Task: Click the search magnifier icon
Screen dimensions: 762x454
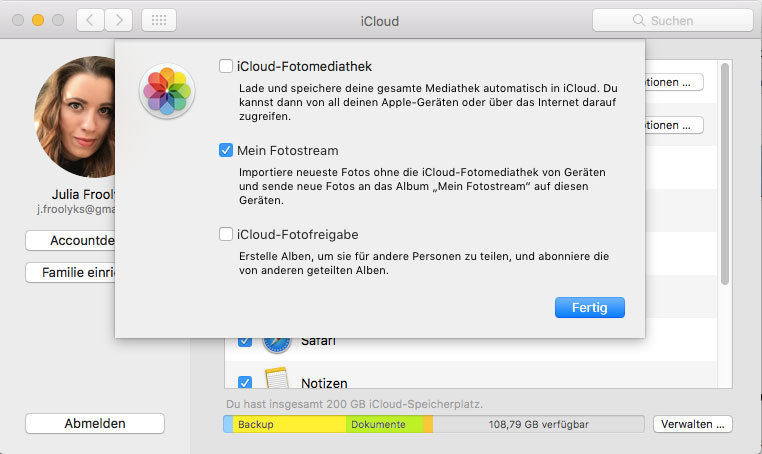Action: pyautogui.click(x=639, y=20)
